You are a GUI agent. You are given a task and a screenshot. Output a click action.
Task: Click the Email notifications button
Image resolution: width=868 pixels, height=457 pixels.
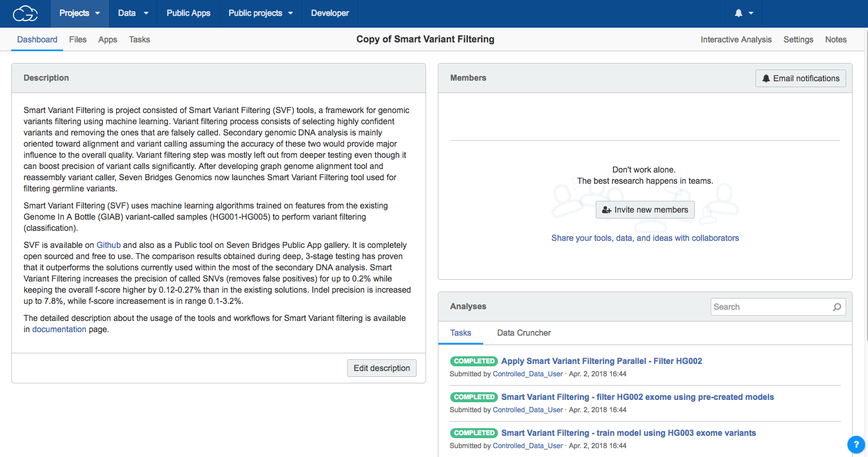tap(801, 78)
